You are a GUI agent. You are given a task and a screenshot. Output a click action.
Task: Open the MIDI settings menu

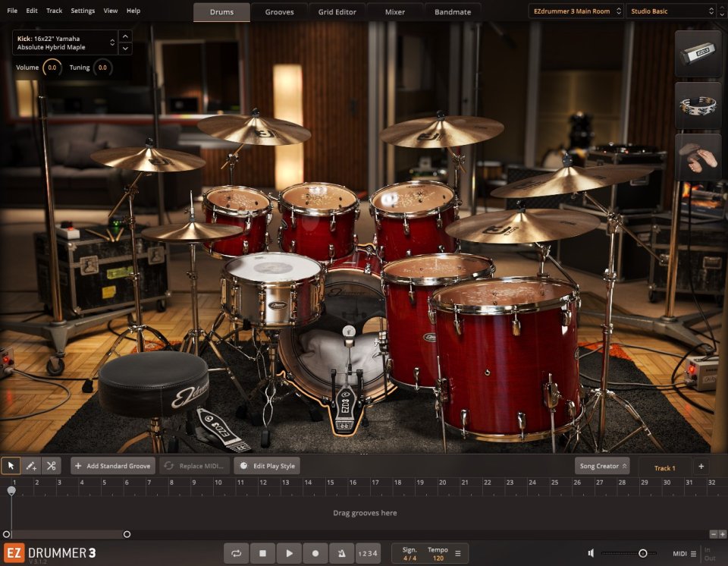tap(684, 553)
